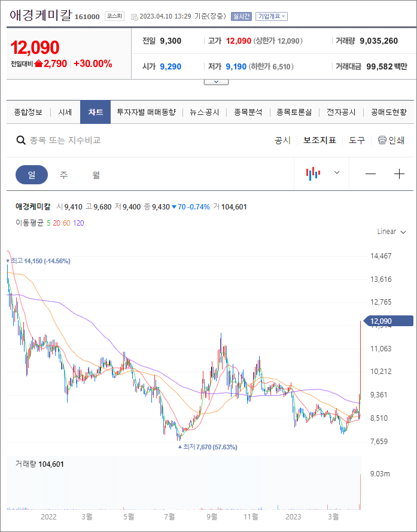
Task: Click the 이동평균 label
Action: 30,223
